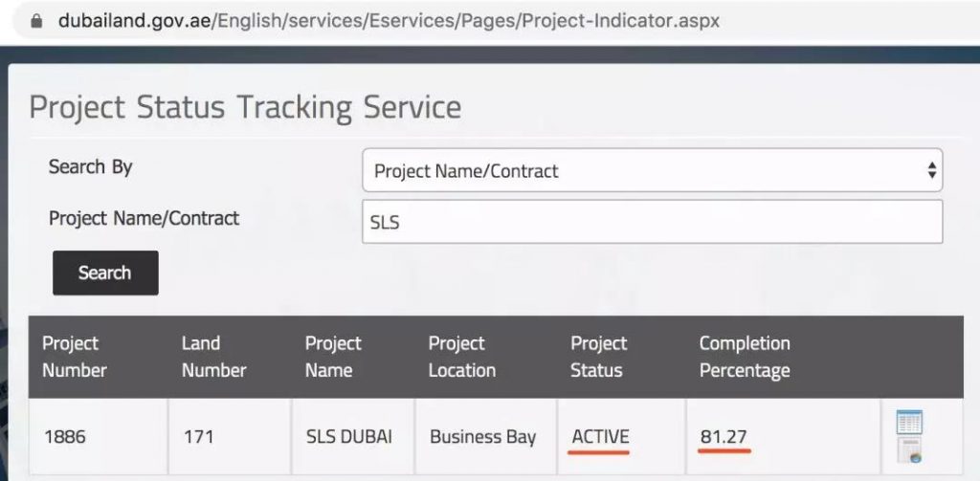
Task: Click the 81.27 completion percentage value
Action: pyautogui.click(x=724, y=437)
